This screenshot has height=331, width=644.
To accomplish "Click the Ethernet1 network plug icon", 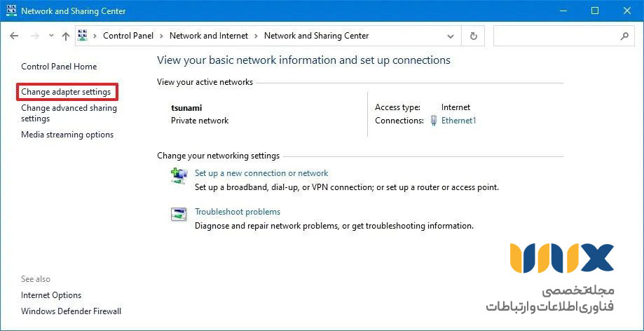I will (x=433, y=121).
